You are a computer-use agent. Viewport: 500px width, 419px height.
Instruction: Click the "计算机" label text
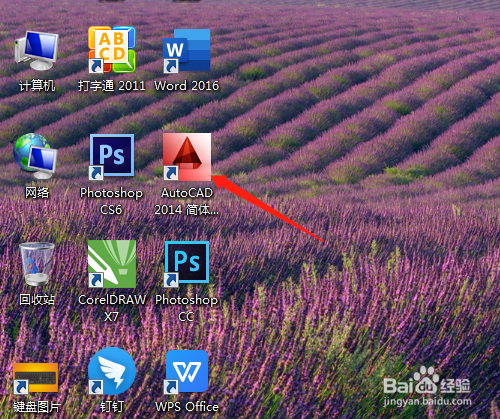coord(37,86)
